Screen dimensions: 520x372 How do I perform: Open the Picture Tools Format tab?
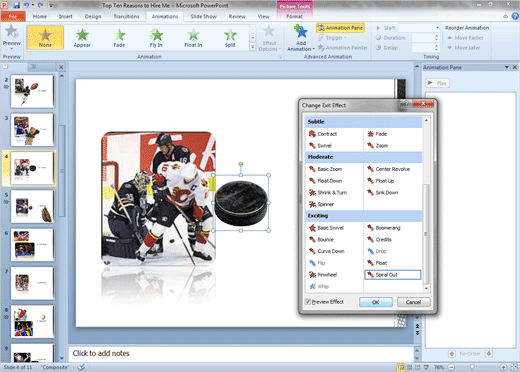294,16
